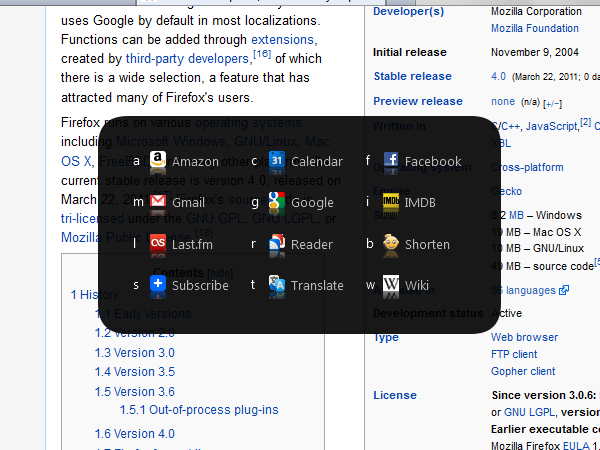Open the Web browser link
The image size is (600, 450).
point(525,337)
